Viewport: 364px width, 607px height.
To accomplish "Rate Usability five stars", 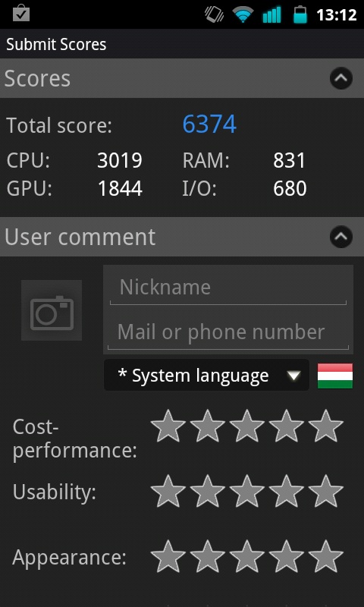I will click(326, 492).
